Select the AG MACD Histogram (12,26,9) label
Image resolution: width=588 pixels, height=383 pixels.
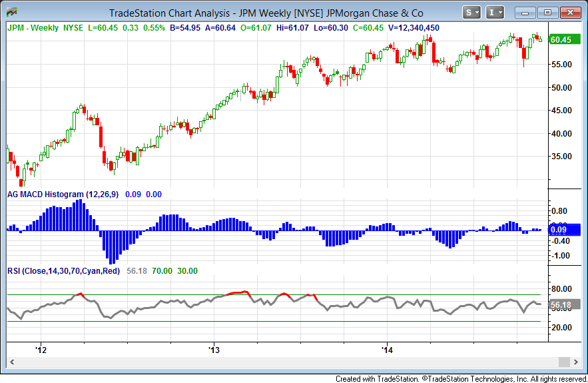point(63,194)
